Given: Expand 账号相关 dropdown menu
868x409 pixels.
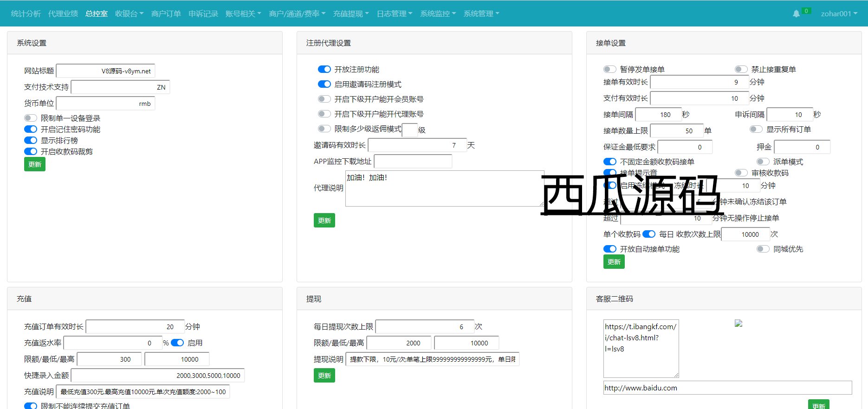Looking at the screenshot, I should point(243,13).
